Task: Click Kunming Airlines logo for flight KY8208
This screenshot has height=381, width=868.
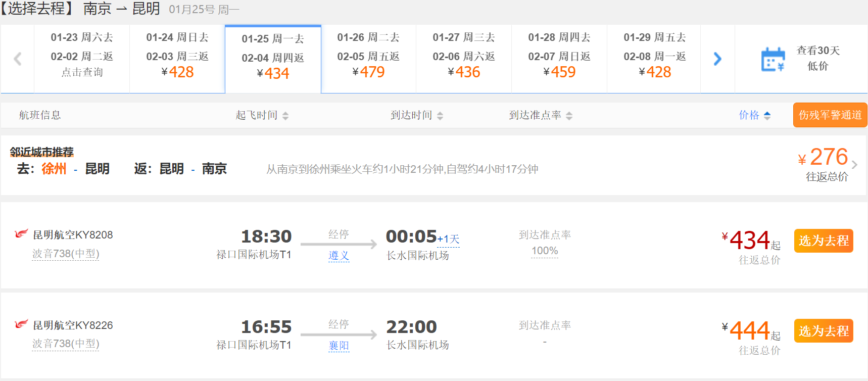Action: 21,234
